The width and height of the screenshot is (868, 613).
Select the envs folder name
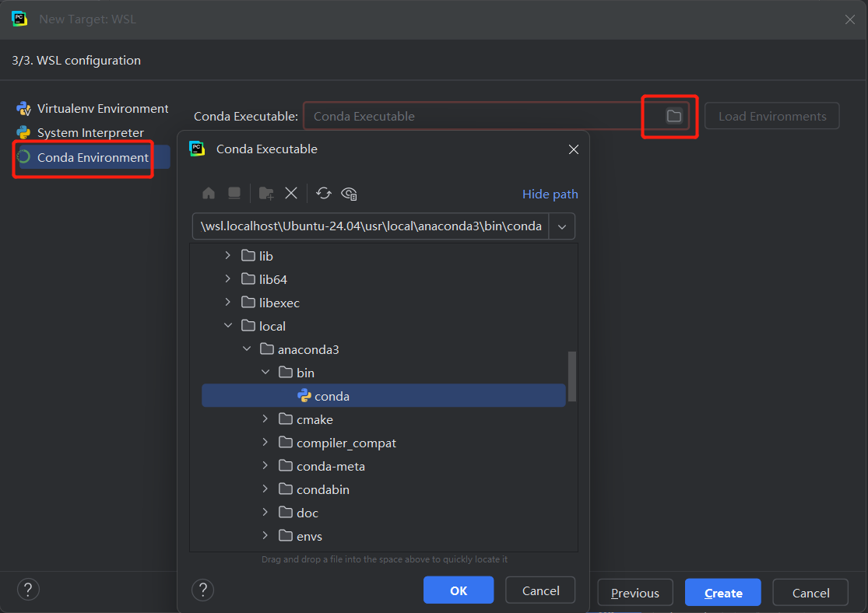tap(309, 535)
